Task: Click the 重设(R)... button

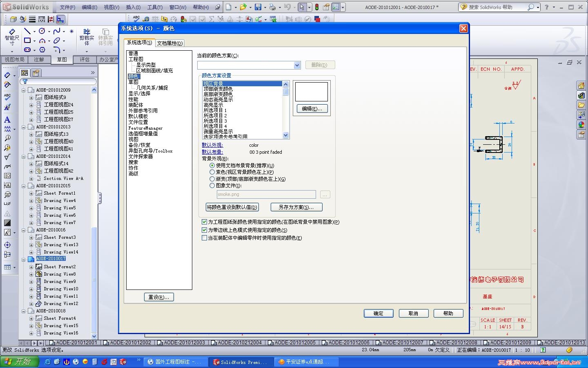Action: 159,297
